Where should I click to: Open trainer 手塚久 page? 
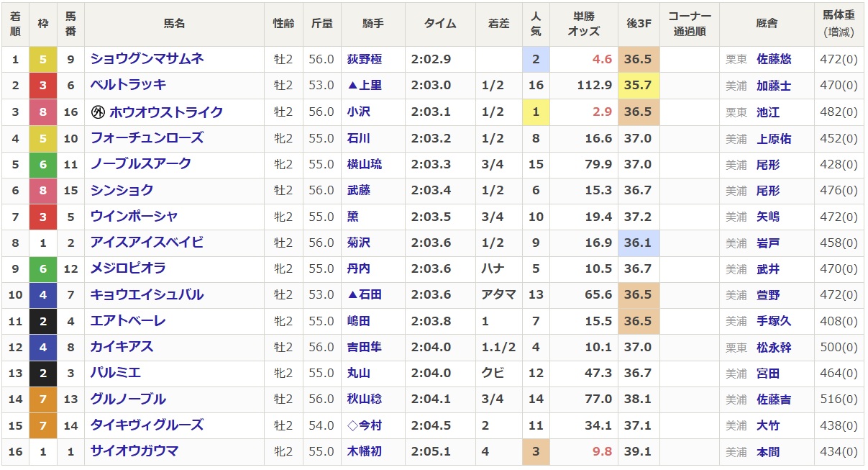pyautogui.click(x=773, y=322)
